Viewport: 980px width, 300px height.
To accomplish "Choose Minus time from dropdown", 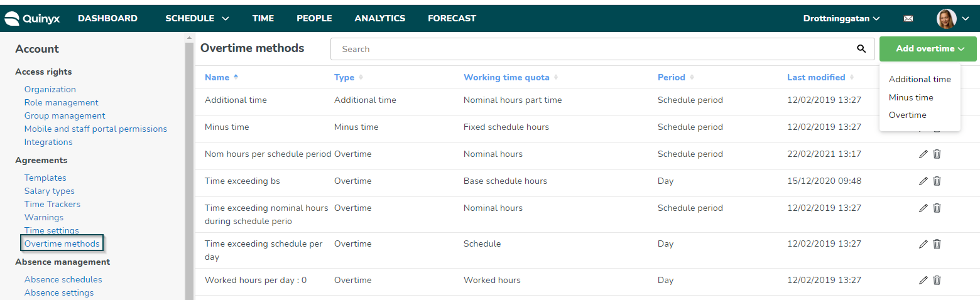I will [x=911, y=97].
